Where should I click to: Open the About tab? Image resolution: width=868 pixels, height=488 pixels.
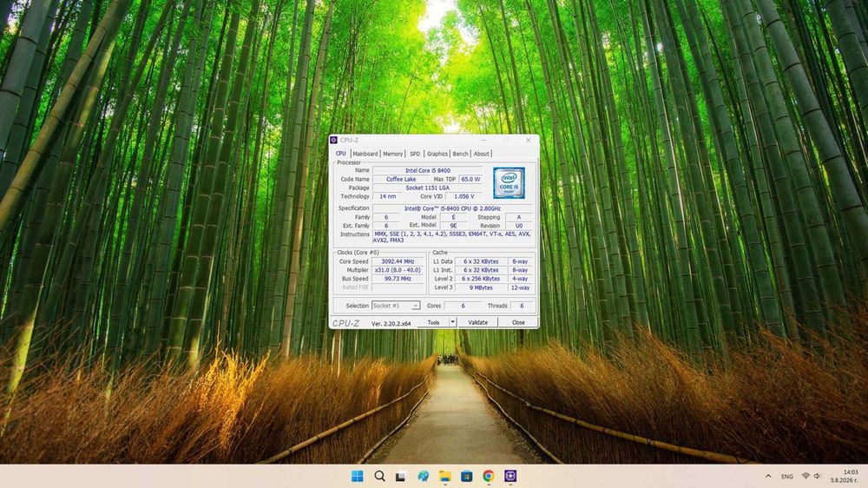[x=481, y=154]
